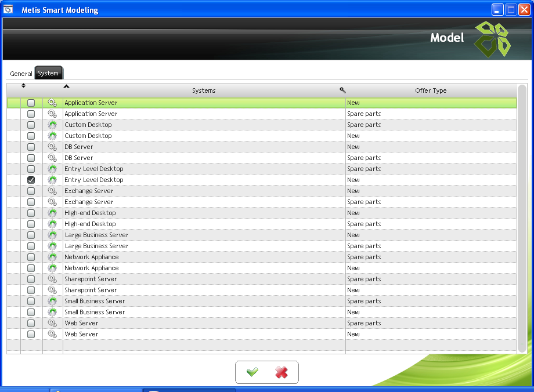
Task: Click the ascending sort arrow beside Systems column
Action: tap(66, 86)
